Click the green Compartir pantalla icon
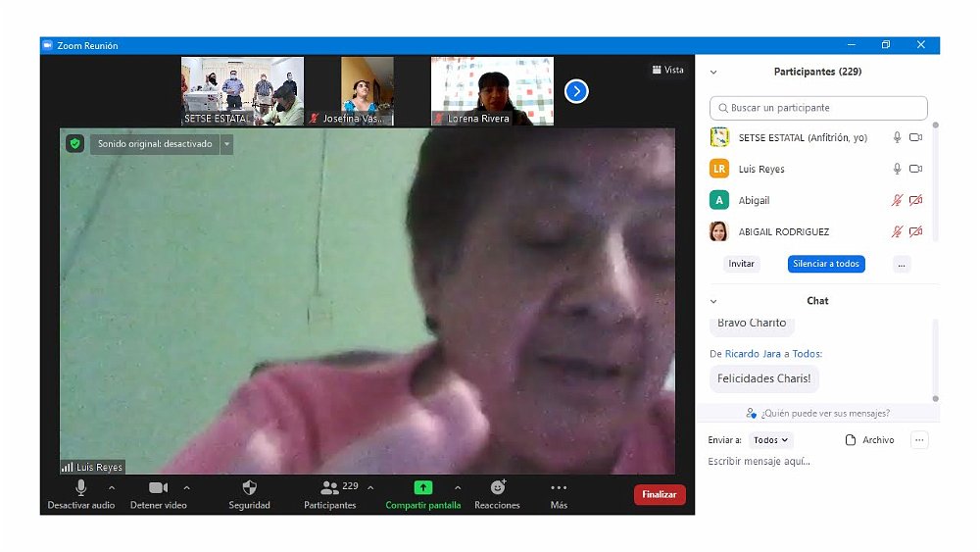This screenshot has height=552, width=980. point(422,487)
